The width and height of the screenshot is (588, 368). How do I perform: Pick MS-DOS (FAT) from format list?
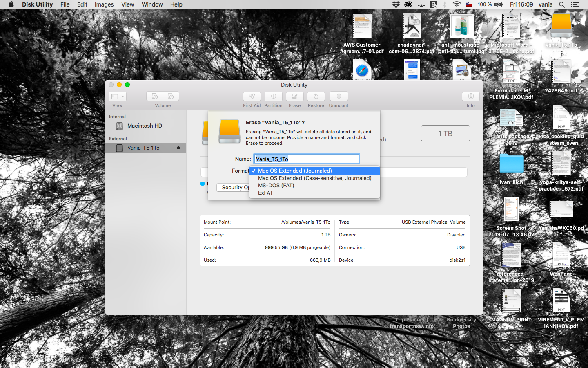(x=314, y=186)
